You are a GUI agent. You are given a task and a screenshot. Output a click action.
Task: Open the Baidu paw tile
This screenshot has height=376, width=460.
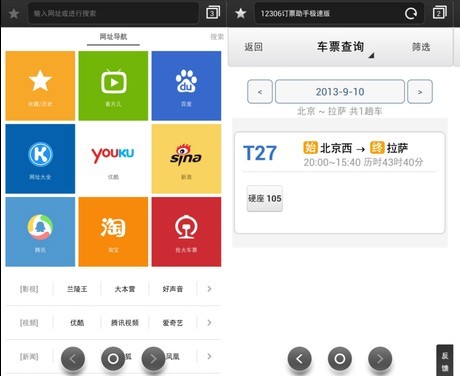point(186,86)
